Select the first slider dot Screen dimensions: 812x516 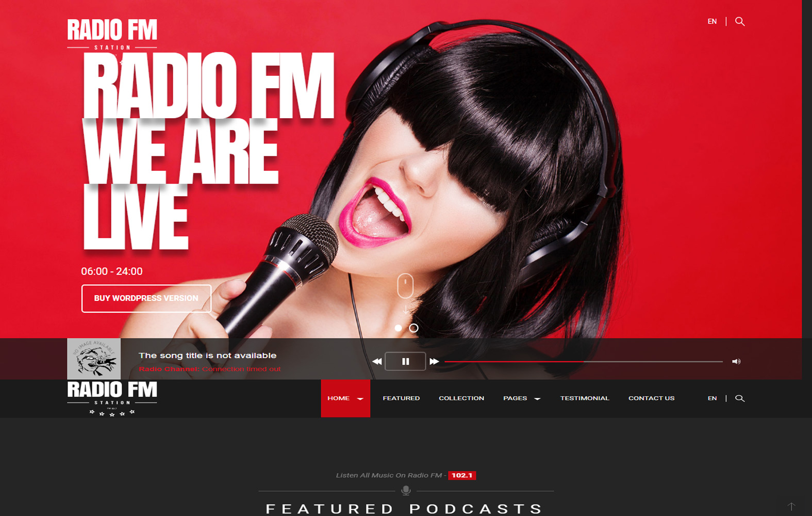click(x=398, y=328)
